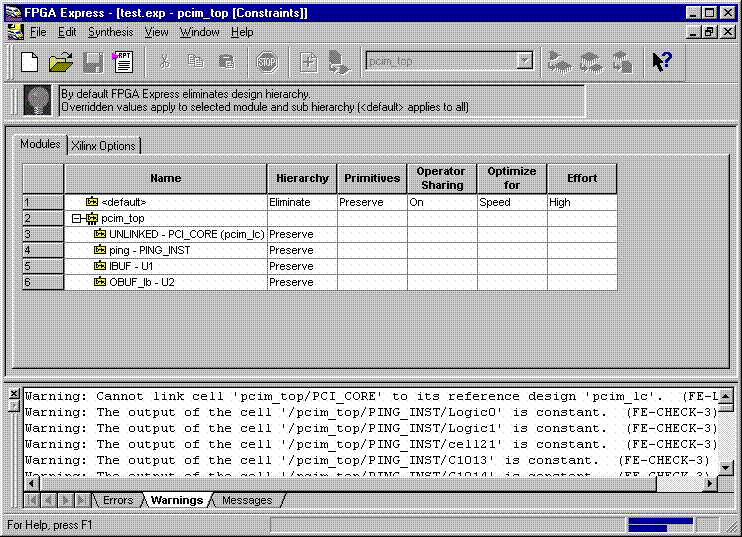Select row header number 4

pyautogui.click(x=43, y=250)
